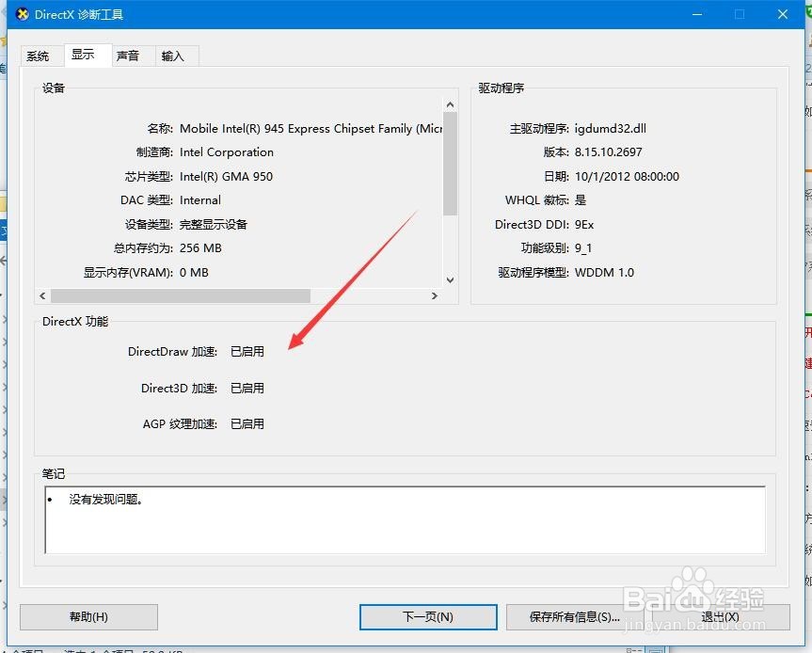Click manufacturer value Intel Corporation
This screenshot has height=653, width=812.
[x=227, y=152]
